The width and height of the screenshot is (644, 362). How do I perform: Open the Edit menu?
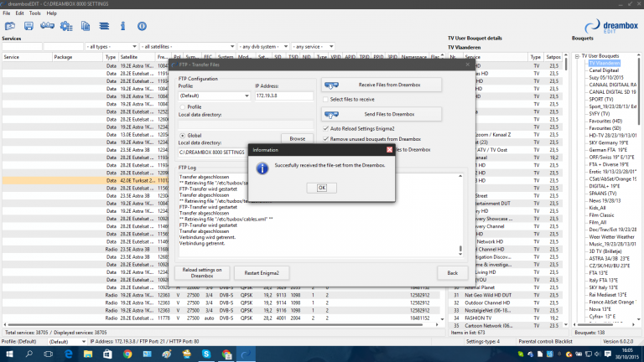coord(19,13)
